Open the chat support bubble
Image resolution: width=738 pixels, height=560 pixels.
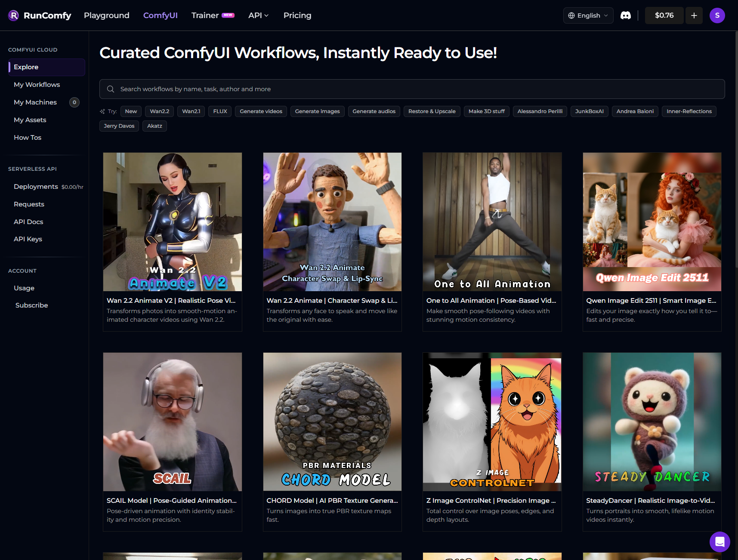click(719, 542)
